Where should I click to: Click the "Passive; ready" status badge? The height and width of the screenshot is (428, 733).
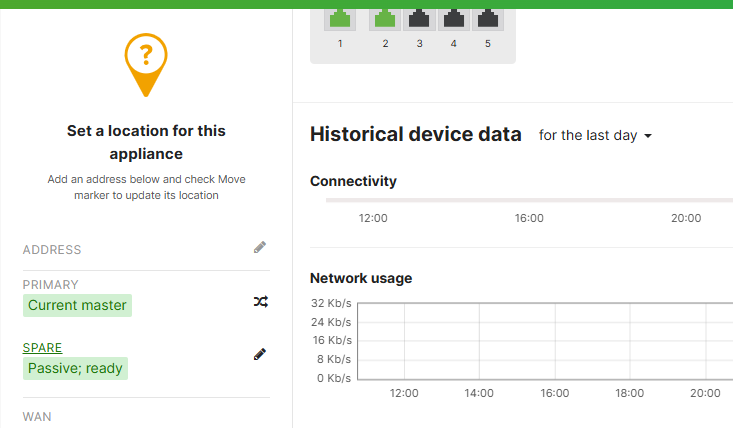75,368
